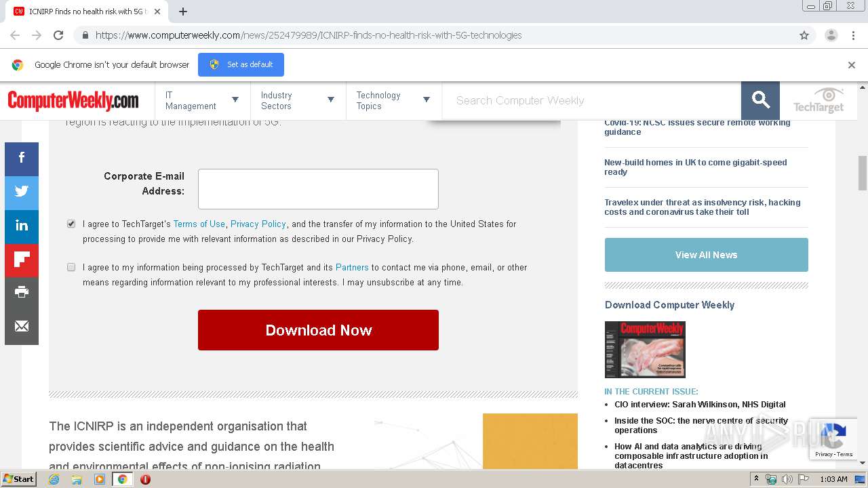The width and height of the screenshot is (868, 488).
Task: Share article on Twitter icon
Action: pos(22,193)
